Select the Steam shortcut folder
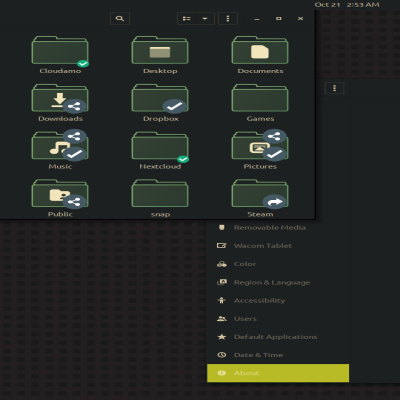The image size is (400, 400). pos(260,193)
